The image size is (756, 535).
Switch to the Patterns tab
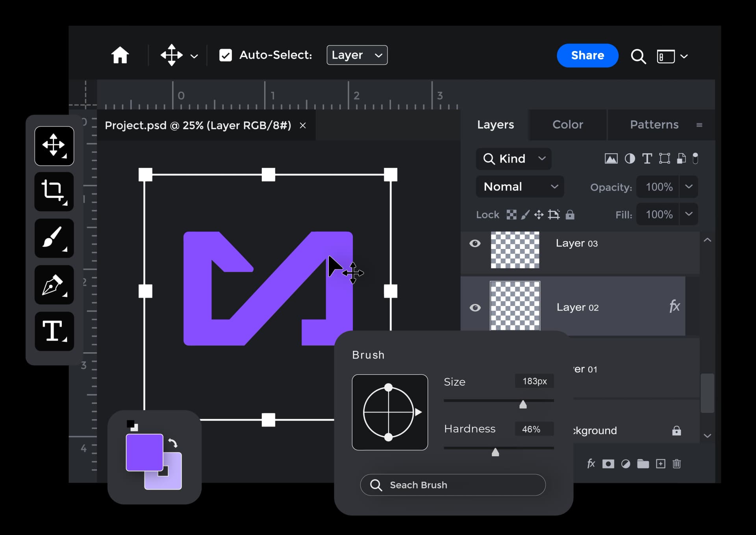[x=654, y=125]
